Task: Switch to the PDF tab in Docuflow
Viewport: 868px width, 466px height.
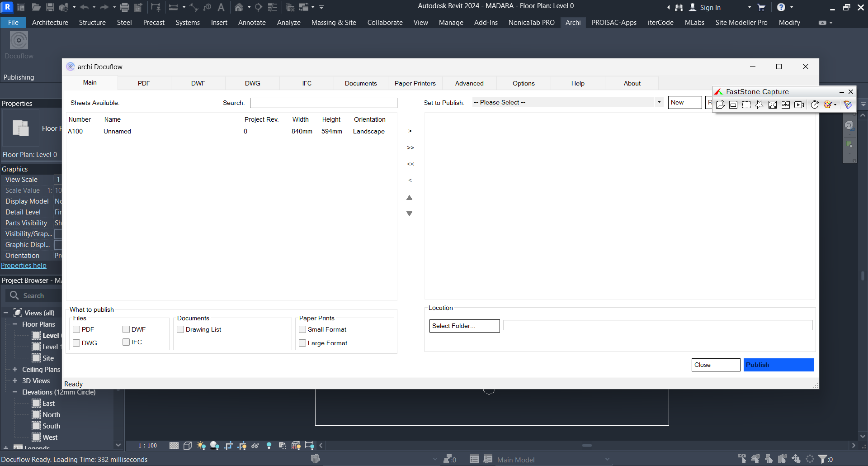Action: point(144,83)
